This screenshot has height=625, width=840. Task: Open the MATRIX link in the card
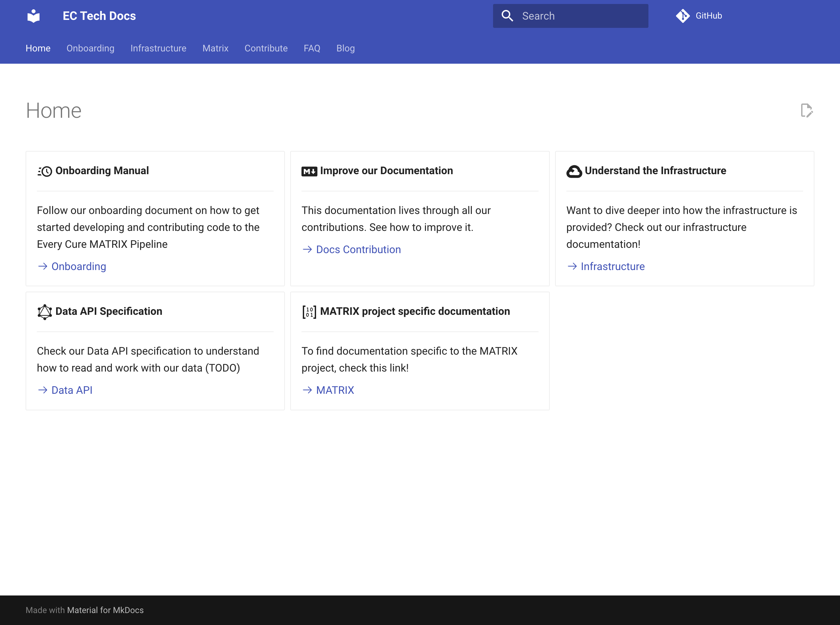tap(335, 390)
